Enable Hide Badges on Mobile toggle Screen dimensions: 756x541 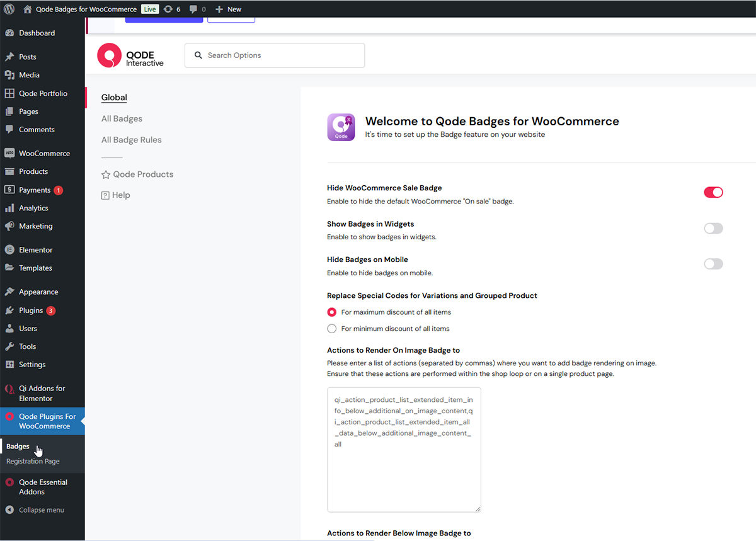point(713,264)
